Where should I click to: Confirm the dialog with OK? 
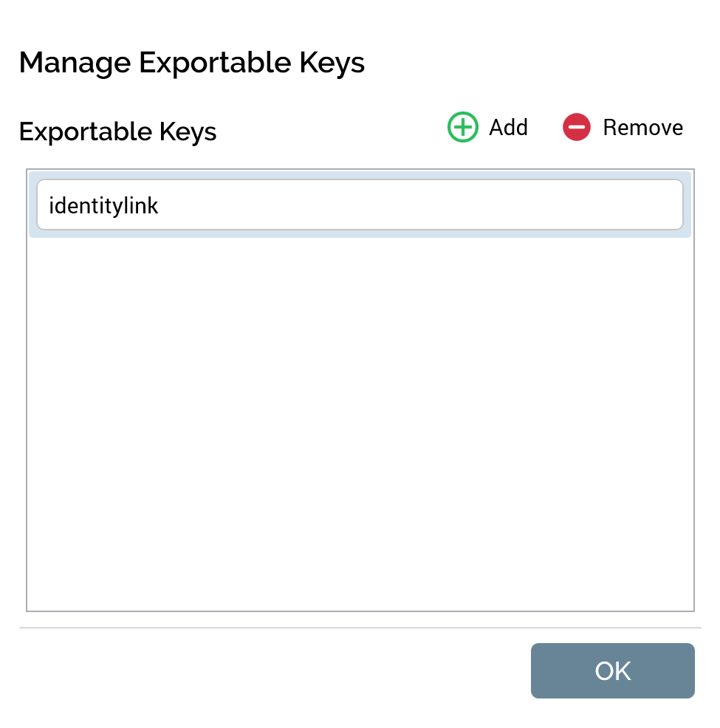click(612, 670)
